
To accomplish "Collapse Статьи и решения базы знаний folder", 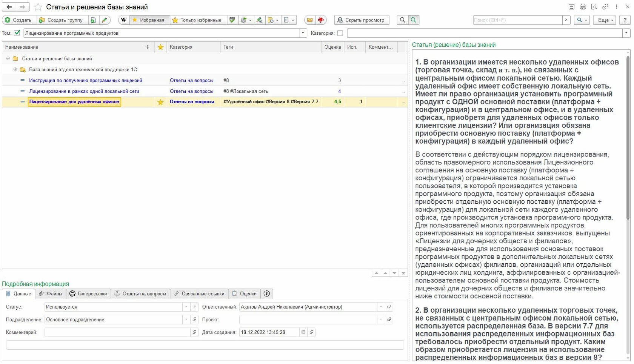I will [8, 58].
